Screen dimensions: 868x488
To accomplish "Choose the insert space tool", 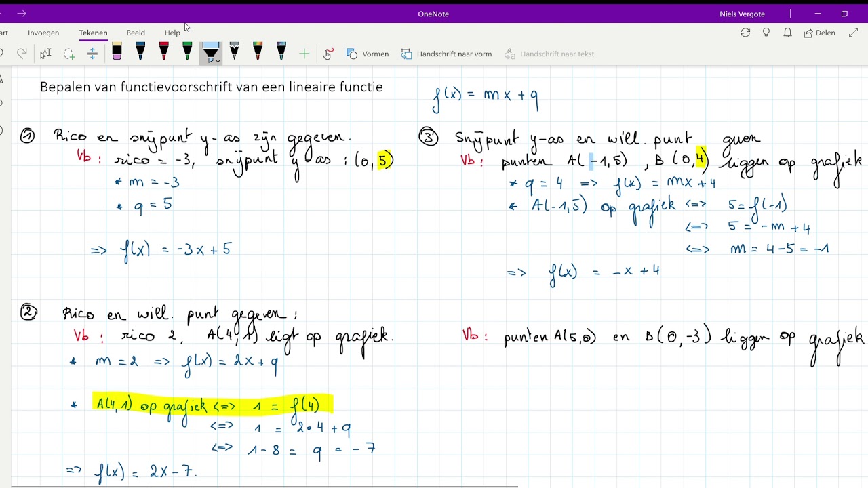I will [92, 54].
